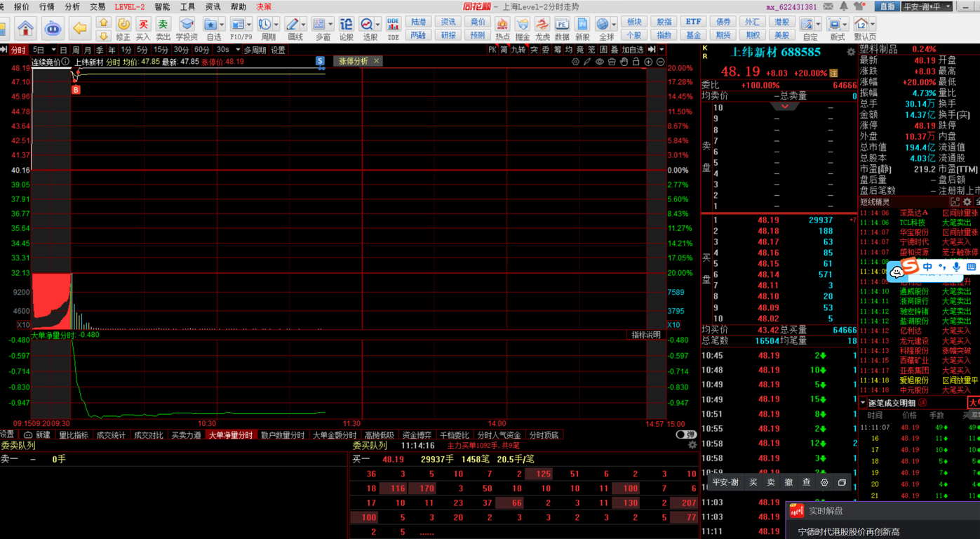This screenshot has width=980, height=539.
Task: Switch to the 大单净量分时 indicator tab
Action: point(230,435)
